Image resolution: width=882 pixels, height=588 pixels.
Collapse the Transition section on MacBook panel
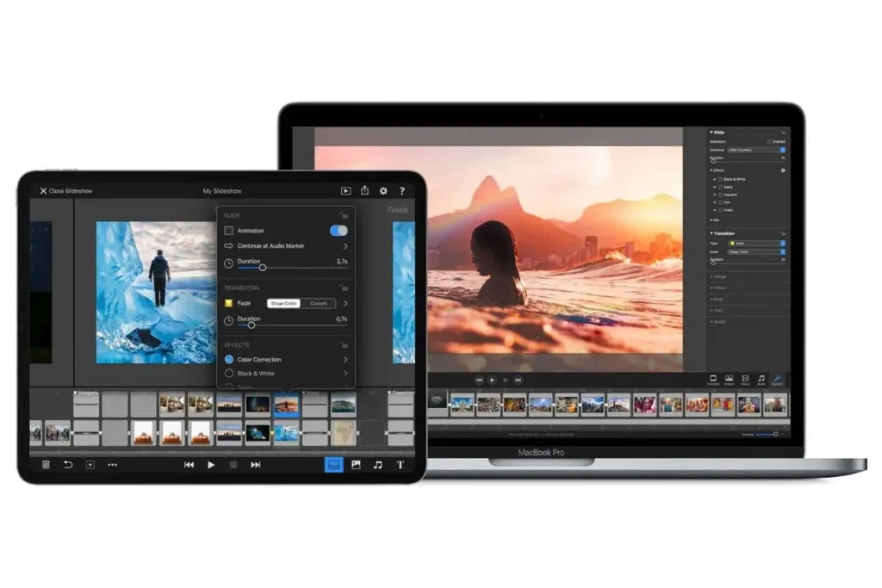(x=711, y=233)
